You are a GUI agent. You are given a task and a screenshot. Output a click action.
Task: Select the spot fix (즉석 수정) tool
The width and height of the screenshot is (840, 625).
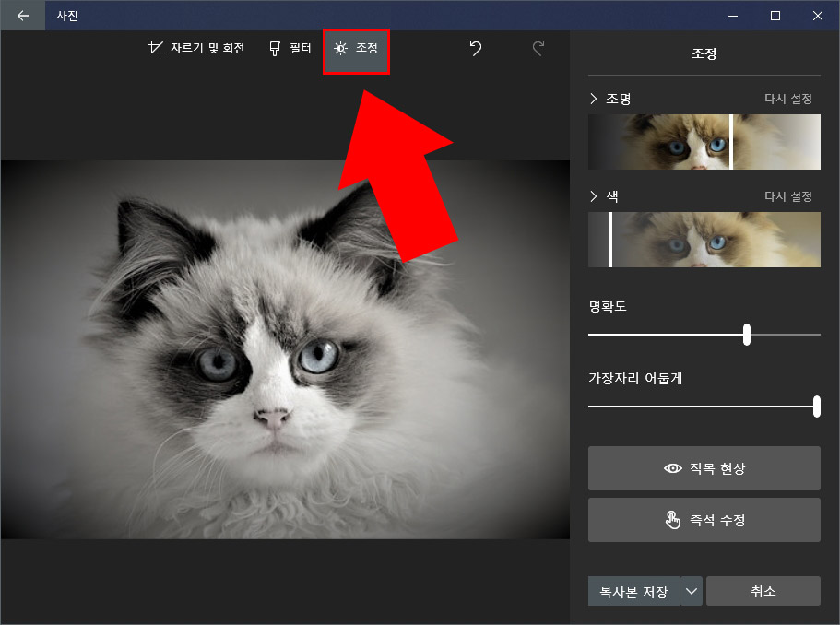tap(704, 519)
